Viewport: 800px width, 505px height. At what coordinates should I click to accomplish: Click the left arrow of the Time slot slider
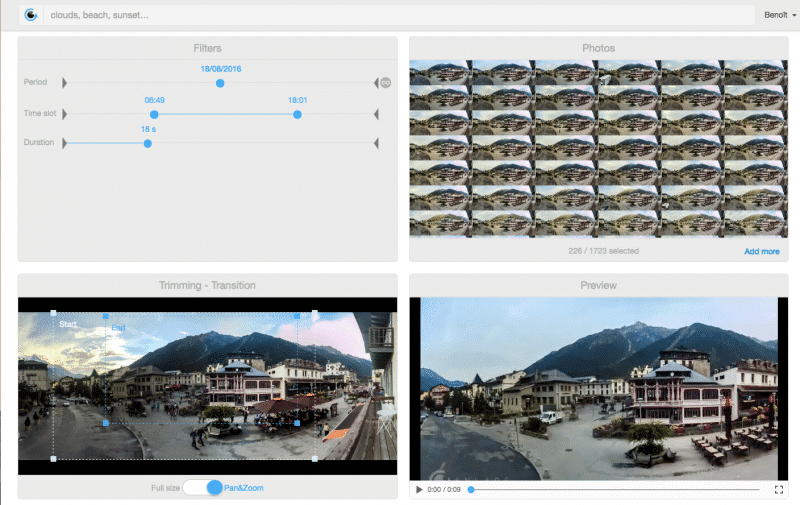point(65,114)
